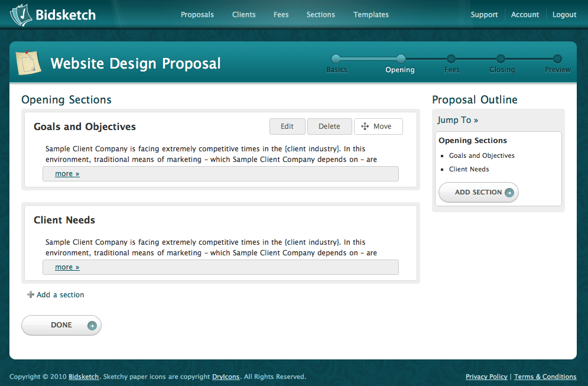Viewport: 588px width, 386px height.
Task: Select Client Needs in the Proposal Outline
Action: pos(469,169)
